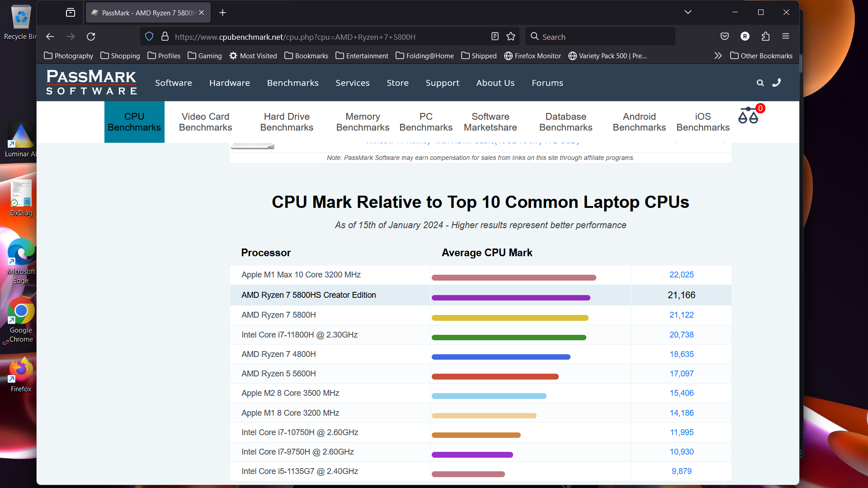Select the Video Card Benchmarks tab
The height and width of the screenshot is (488, 868).
pyautogui.click(x=205, y=122)
